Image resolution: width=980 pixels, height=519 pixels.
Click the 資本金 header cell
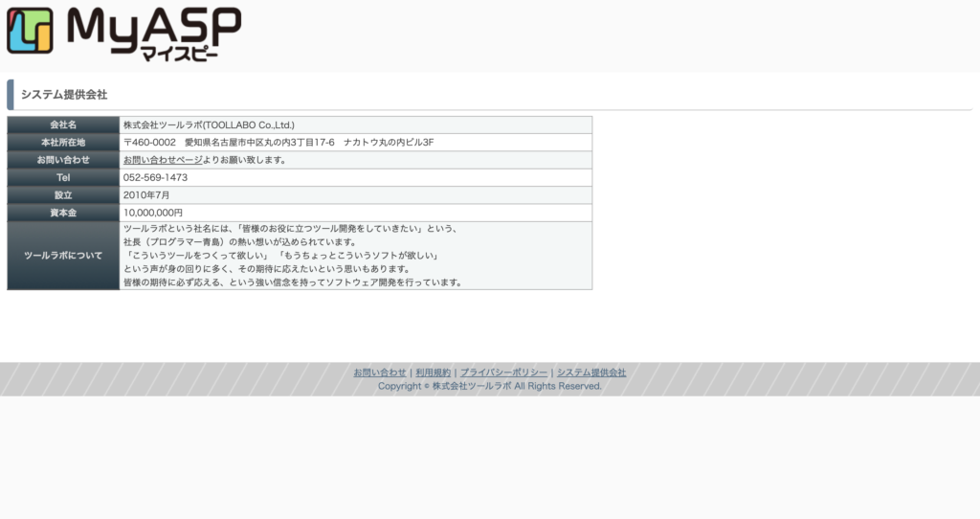tap(63, 213)
